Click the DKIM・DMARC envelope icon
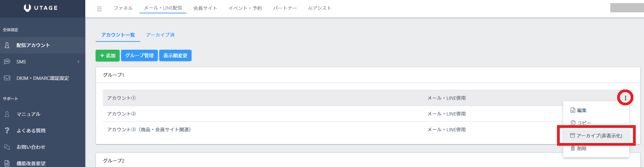The height and width of the screenshot is (167, 644). pyautogui.click(x=7, y=78)
